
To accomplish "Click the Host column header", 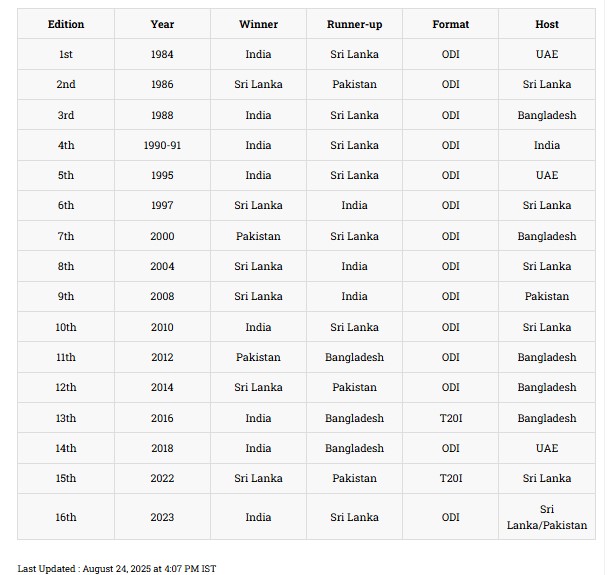I will pos(547,24).
